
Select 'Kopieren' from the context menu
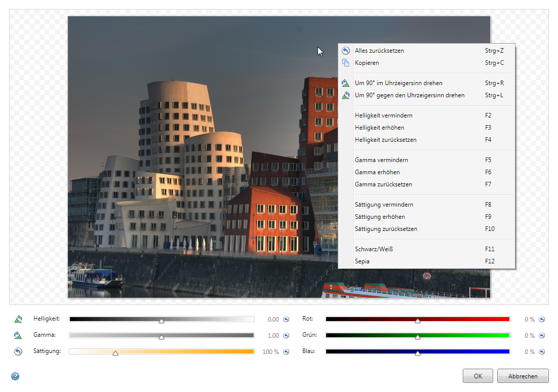(367, 63)
